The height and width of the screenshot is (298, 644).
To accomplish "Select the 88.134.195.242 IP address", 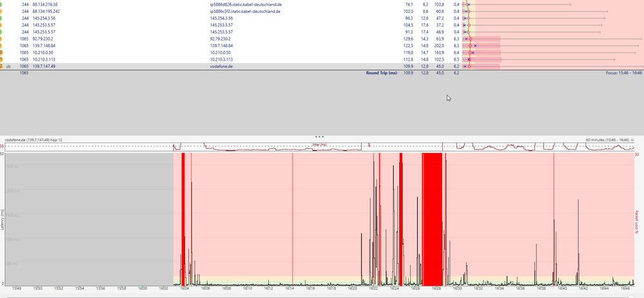I will [x=46, y=12].
